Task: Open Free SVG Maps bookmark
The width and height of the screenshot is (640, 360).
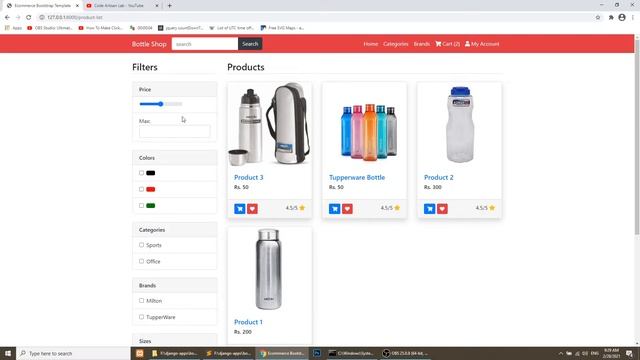Action: pyautogui.click(x=282, y=28)
